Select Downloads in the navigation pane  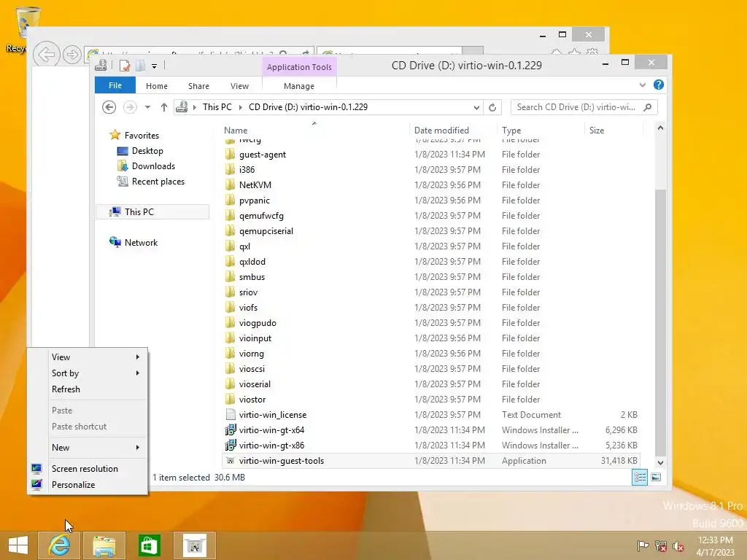(153, 166)
